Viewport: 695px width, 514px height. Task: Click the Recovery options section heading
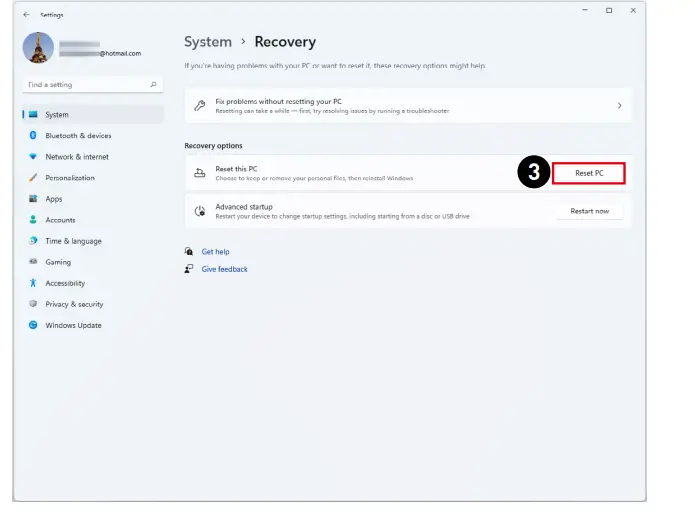click(213, 146)
